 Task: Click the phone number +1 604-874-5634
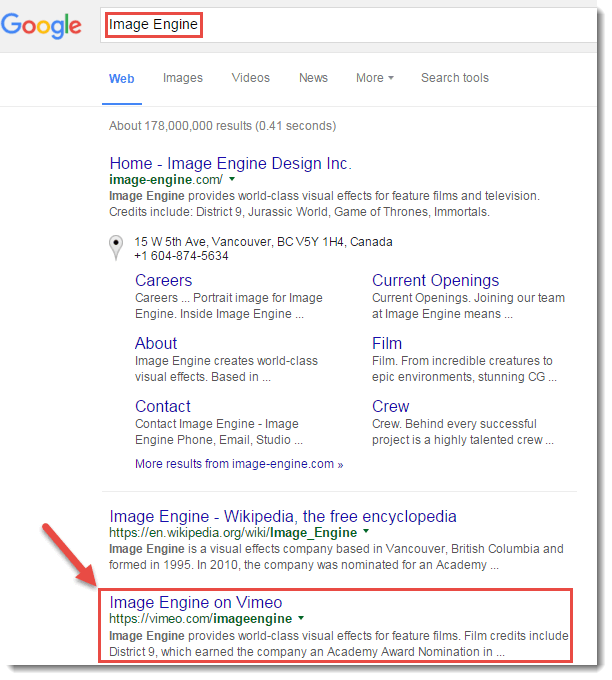tap(181, 256)
